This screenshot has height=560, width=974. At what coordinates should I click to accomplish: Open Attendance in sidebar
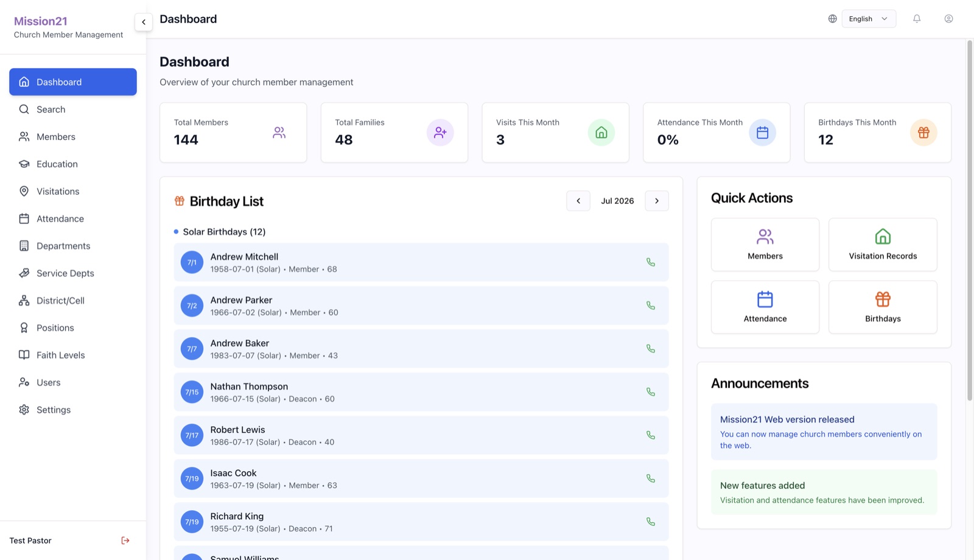[x=73, y=219]
